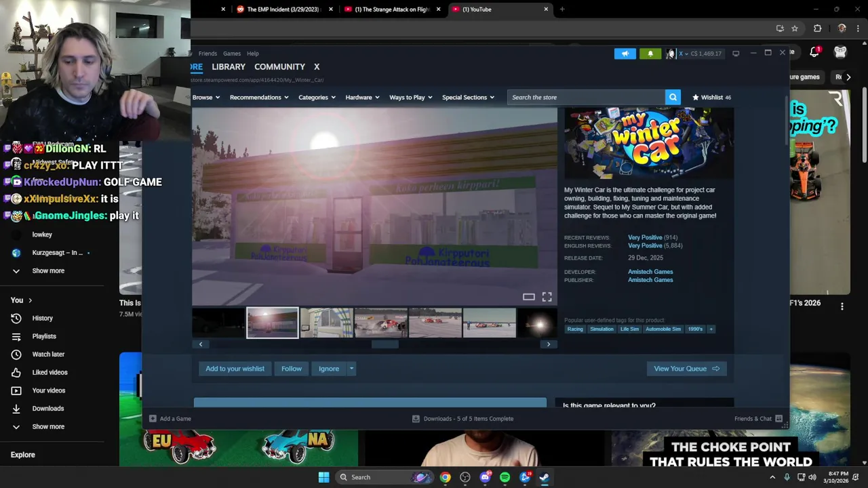The width and height of the screenshot is (868, 488).
Task: Open the COMMUNITY tab in Steam
Action: [x=279, y=67]
